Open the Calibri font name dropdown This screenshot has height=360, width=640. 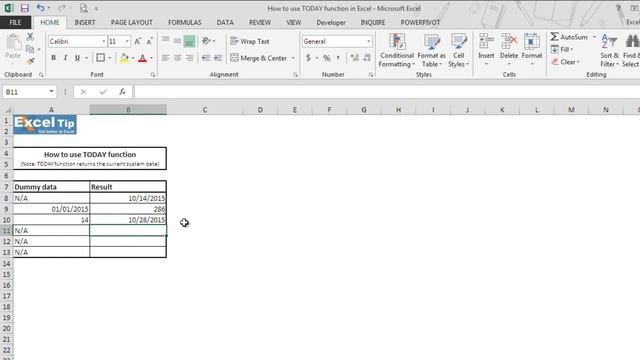coord(104,41)
